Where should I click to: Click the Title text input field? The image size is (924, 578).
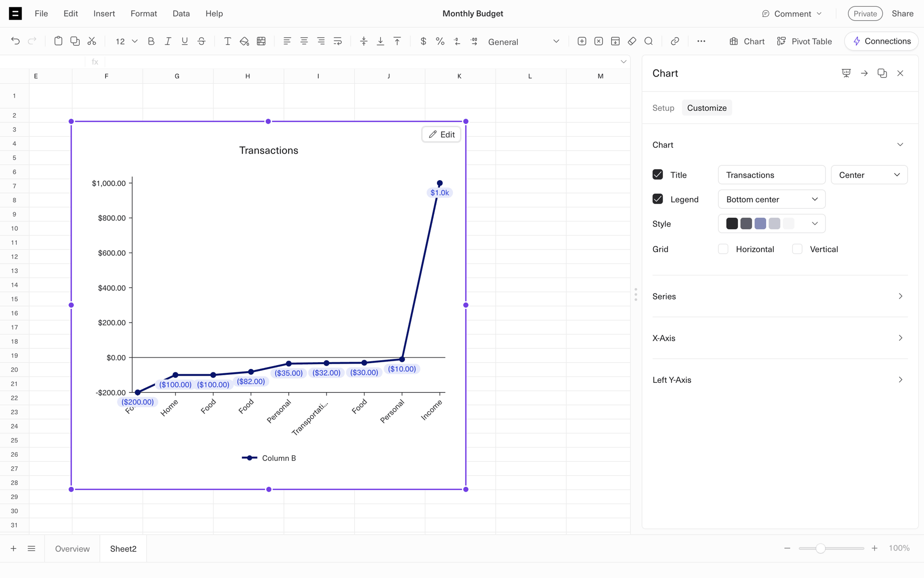tap(772, 175)
